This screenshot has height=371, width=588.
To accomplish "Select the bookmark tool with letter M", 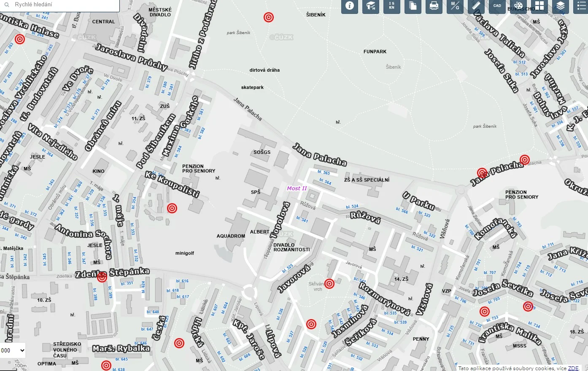I will pyautogui.click(x=370, y=6).
